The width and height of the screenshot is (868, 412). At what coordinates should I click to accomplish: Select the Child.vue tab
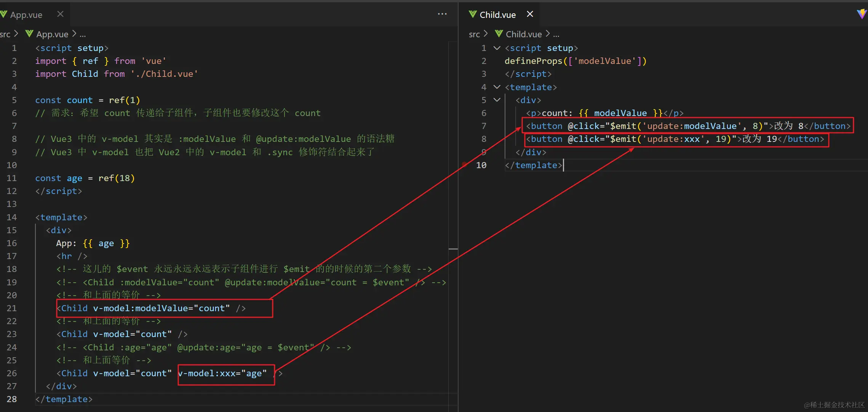[497, 15]
